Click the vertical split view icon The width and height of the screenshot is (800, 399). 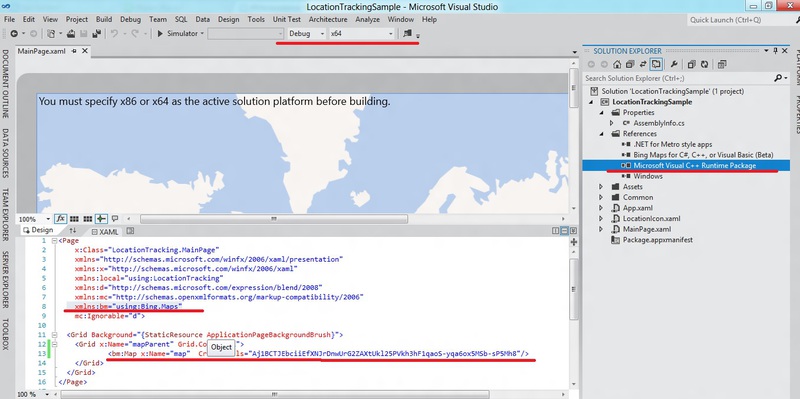tap(556, 231)
